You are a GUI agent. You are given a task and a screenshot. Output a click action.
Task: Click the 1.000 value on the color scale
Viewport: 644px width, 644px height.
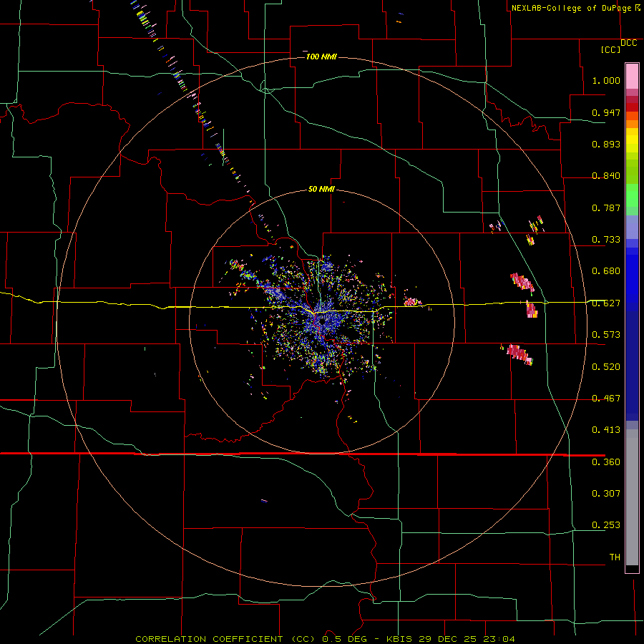606,80
